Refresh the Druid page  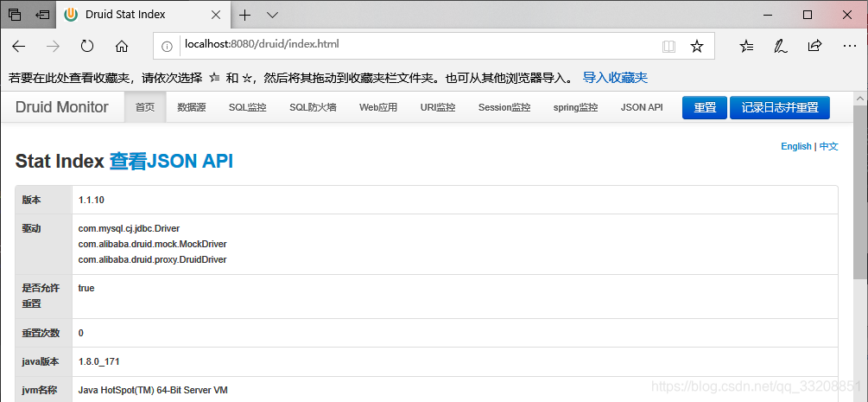click(87, 46)
